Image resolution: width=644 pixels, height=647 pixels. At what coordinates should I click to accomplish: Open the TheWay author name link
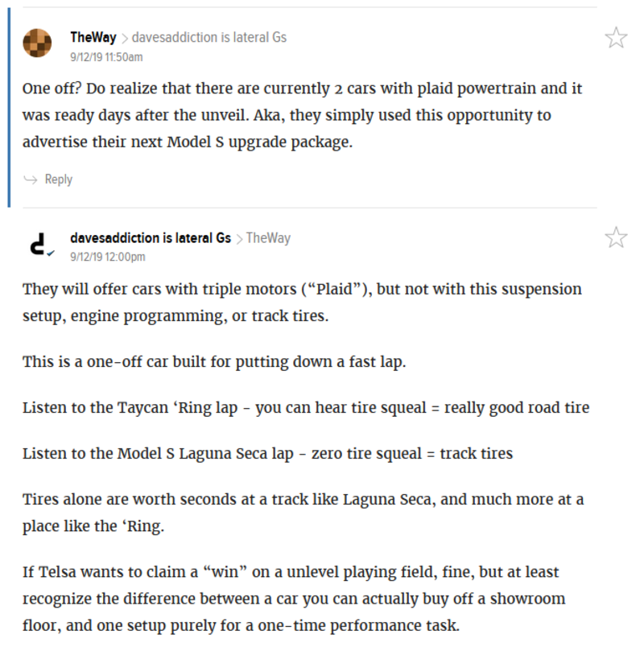click(93, 37)
